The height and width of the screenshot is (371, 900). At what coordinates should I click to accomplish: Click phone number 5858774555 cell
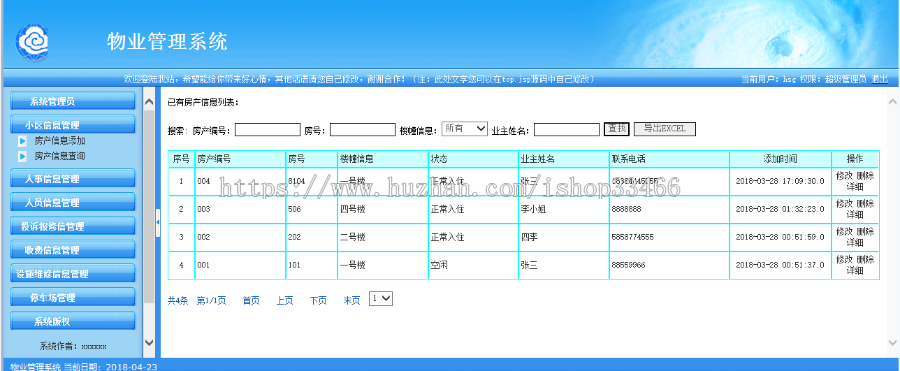[x=669, y=237]
